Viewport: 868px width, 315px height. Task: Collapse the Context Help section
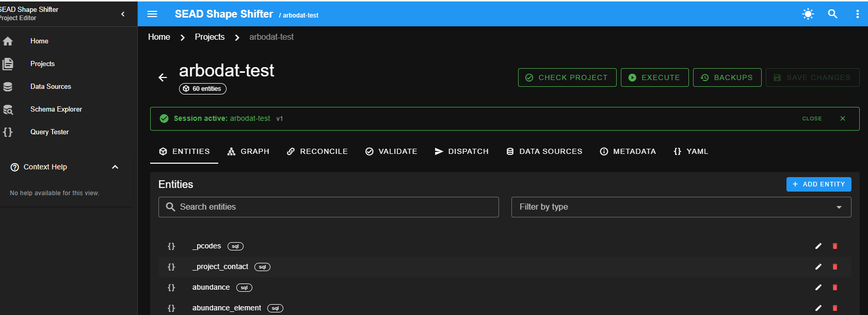[115, 167]
